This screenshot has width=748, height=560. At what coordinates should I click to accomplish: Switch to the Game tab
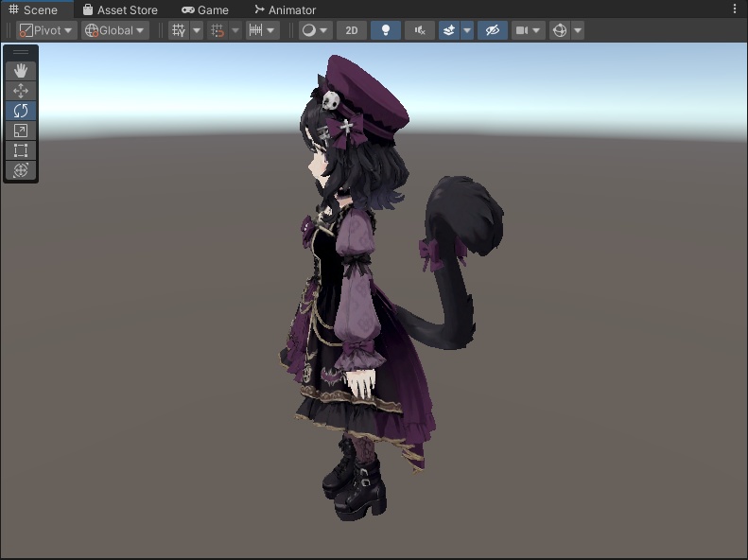click(x=205, y=9)
